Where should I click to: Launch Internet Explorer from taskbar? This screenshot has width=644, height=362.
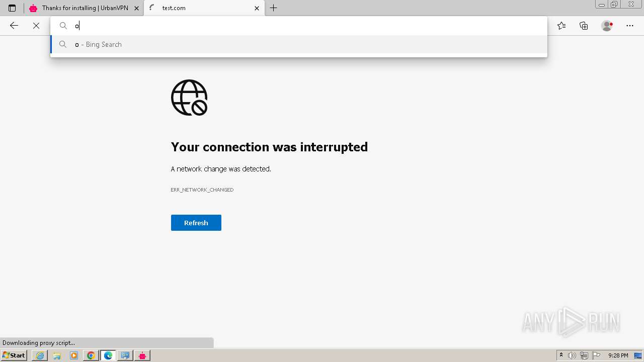pos(40,355)
